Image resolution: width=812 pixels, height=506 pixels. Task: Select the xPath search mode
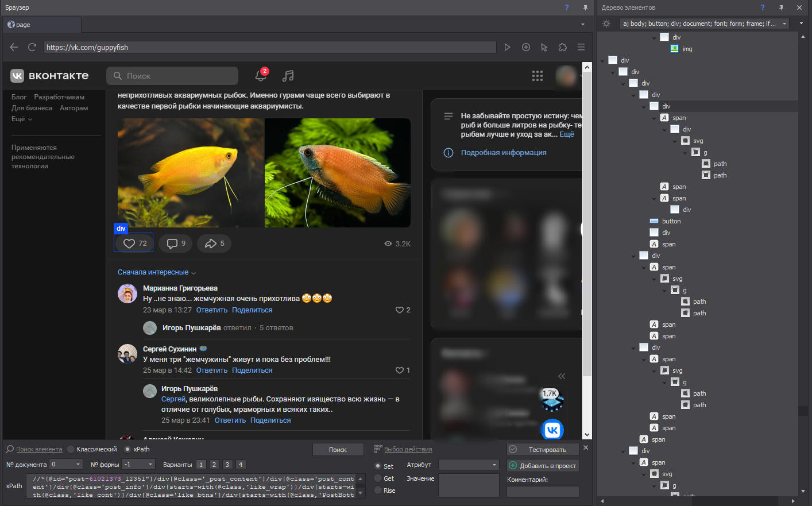point(128,449)
